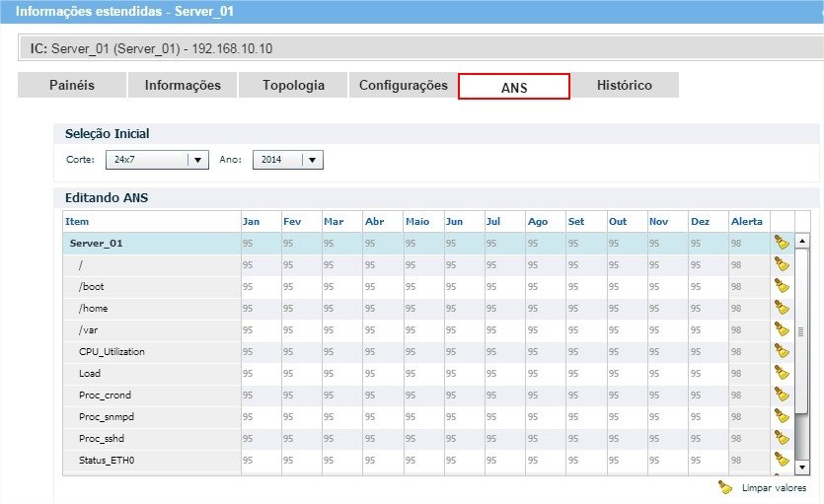Image resolution: width=824 pixels, height=504 pixels.
Task: Clear the CPU_Utilization row using its broom icon
Action: tap(782, 351)
